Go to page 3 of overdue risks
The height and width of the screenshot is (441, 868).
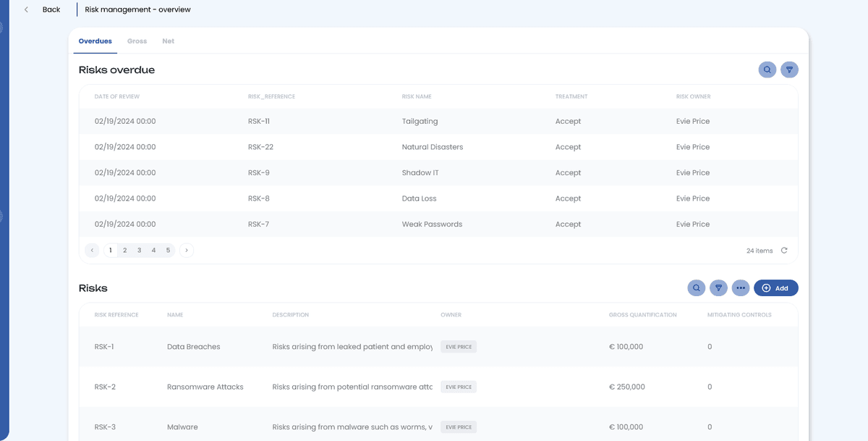pyautogui.click(x=140, y=251)
